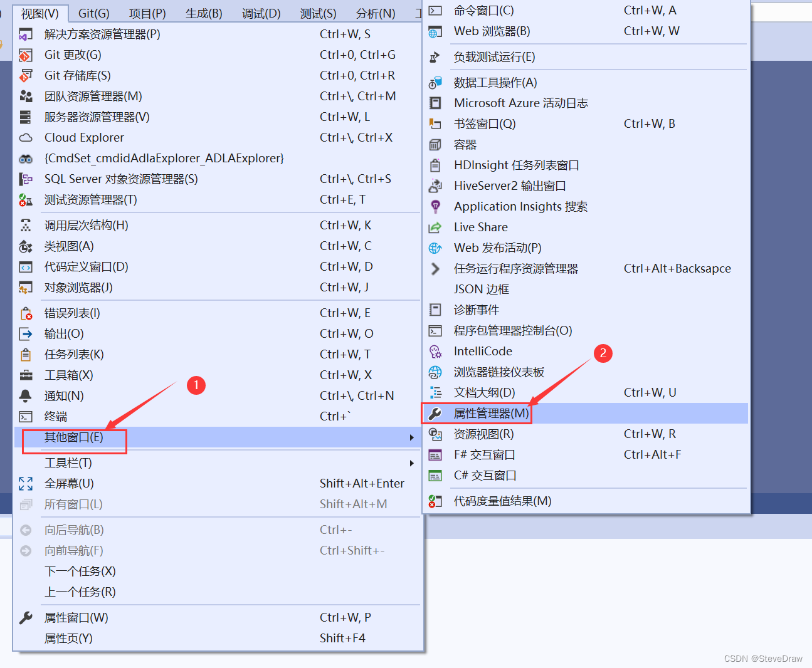Click the Test Explorer icon
This screenshot has height=668, width=812.
pos(26,200)
